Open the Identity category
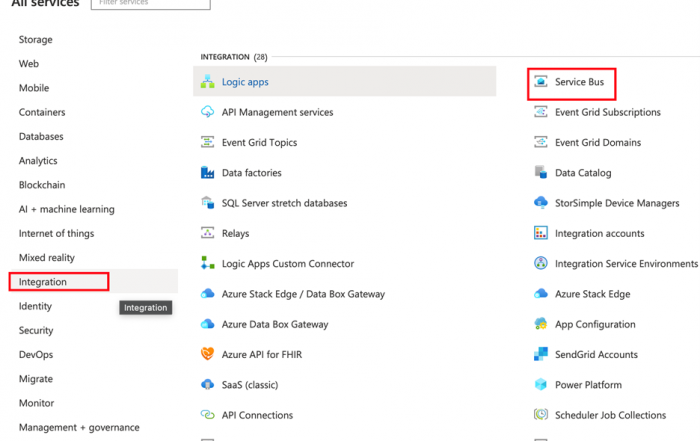The image size is (700, 441). click(x=35, y=306)
